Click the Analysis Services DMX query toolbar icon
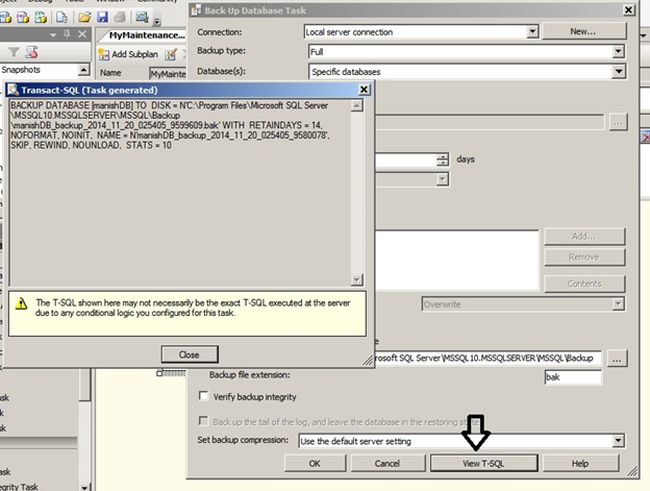The height and width of the screenshot is (491, 650). point(23,17)
